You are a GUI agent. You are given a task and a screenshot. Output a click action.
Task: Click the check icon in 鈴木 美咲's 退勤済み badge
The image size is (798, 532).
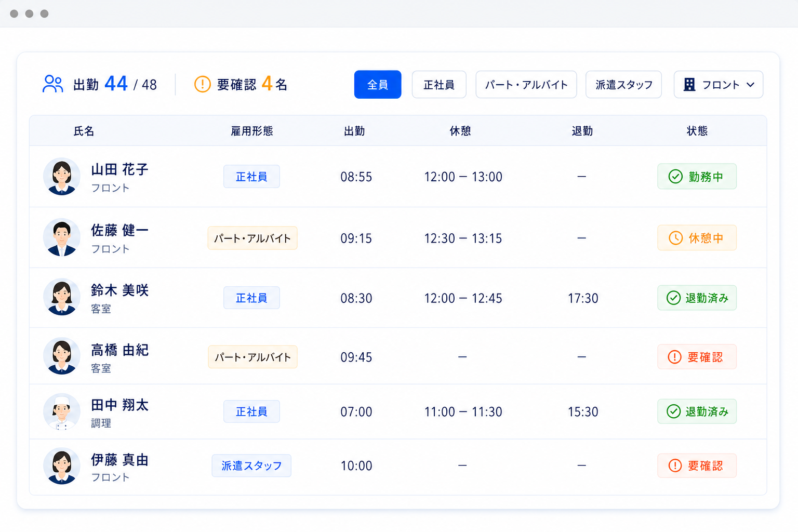673,298
